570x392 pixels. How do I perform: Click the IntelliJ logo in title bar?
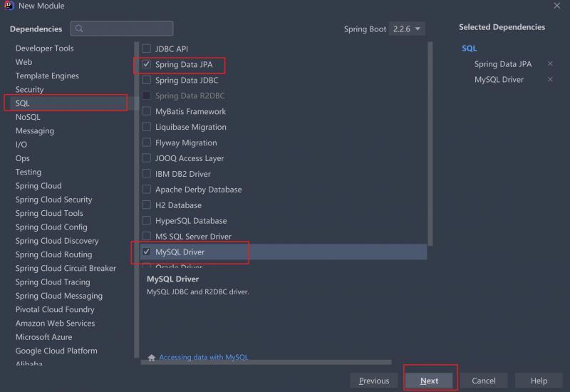coord(9,6)
